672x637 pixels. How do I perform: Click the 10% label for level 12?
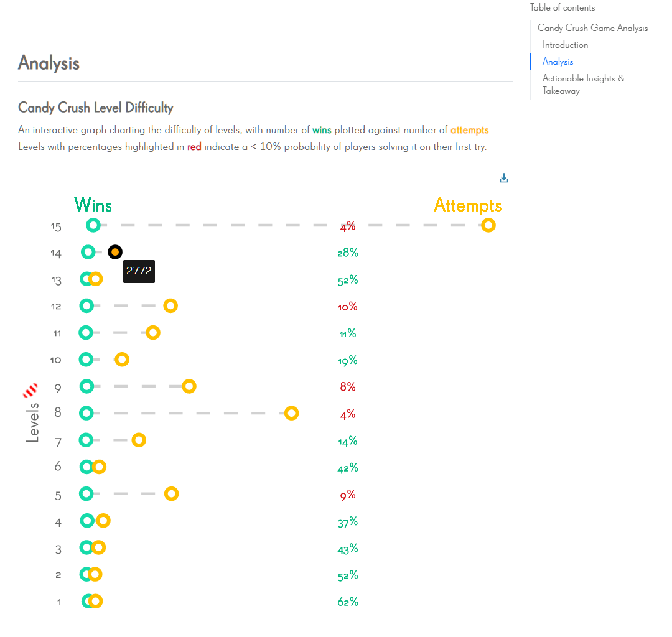click(x=348, y=307)
